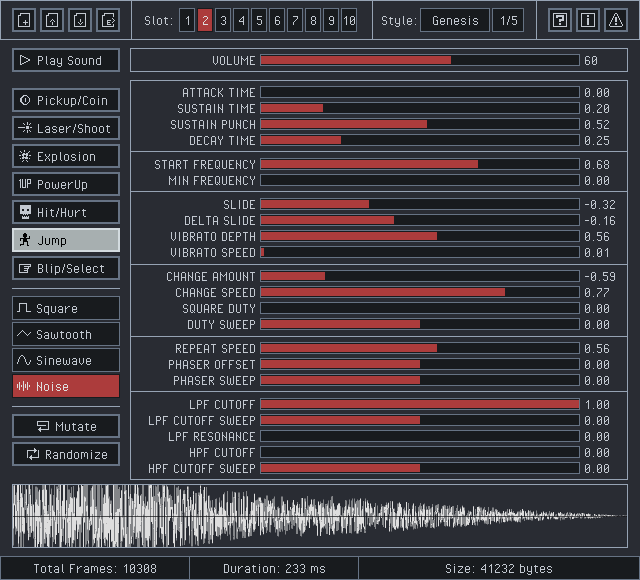Select sound slot 2
The width and height of the screenshot is (640, 580).
click(205, 20)
